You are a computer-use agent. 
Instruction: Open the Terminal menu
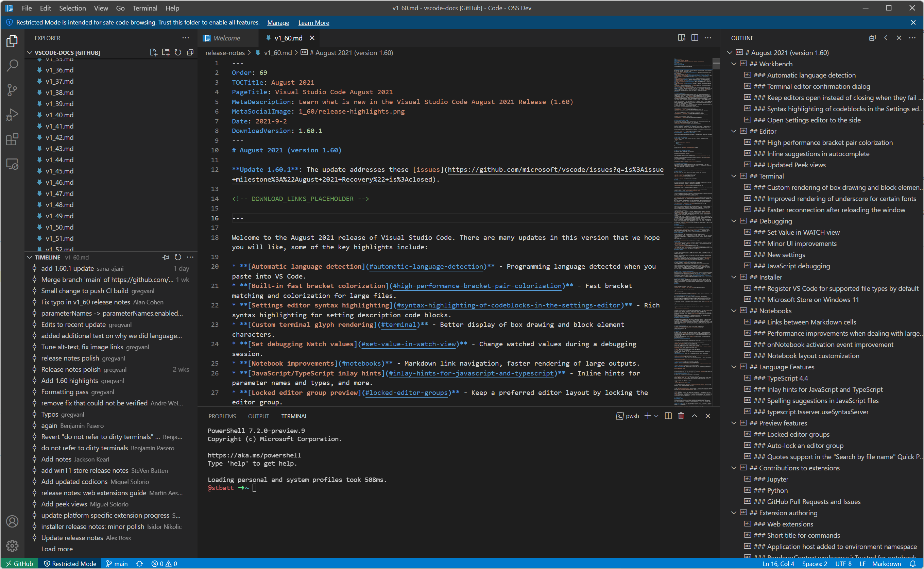point(145,8)
